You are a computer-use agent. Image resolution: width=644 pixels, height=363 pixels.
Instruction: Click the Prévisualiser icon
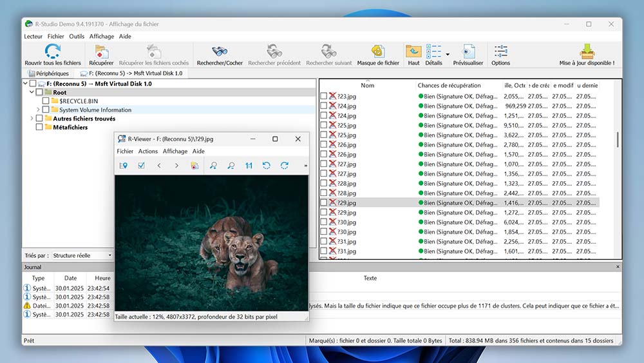(x=468, y=52)
